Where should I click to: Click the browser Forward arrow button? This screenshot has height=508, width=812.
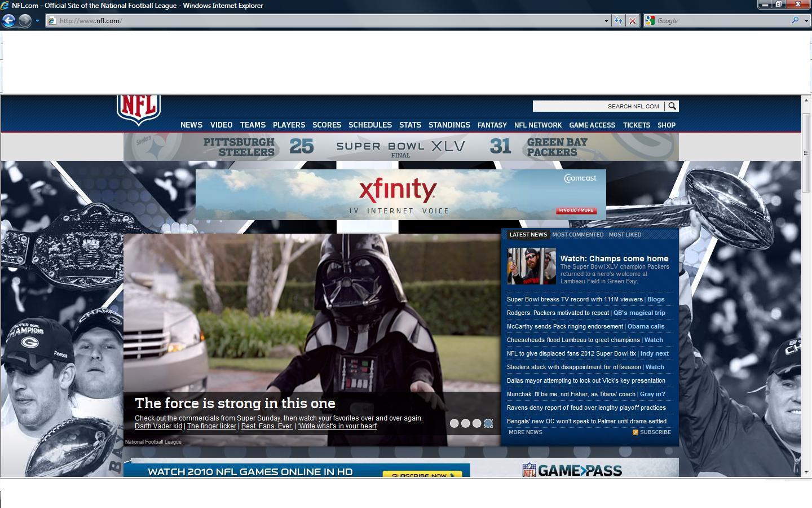pyautogui.click(x=25, y=21)
